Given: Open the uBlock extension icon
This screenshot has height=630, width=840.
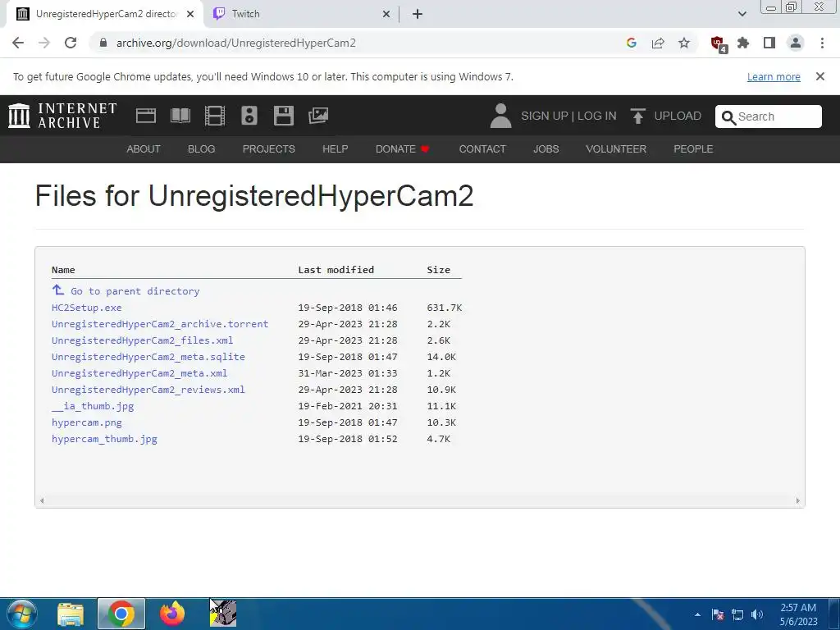Looking at the screenshot, I should (717, 43).
